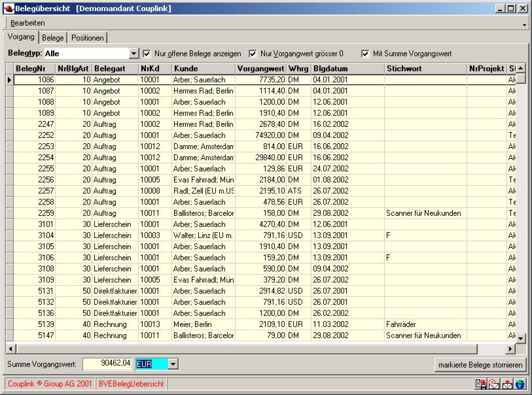Sort table by Belegart column header

[115, 68]
